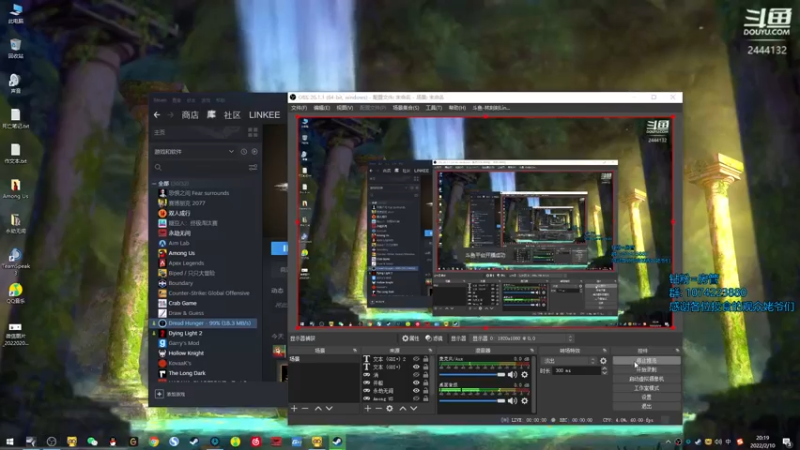Move the scene up with the arrow

coord(318,409)
